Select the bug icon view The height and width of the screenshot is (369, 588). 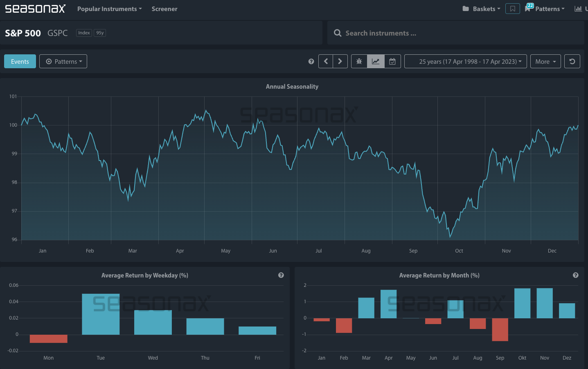tap(359, 61)
